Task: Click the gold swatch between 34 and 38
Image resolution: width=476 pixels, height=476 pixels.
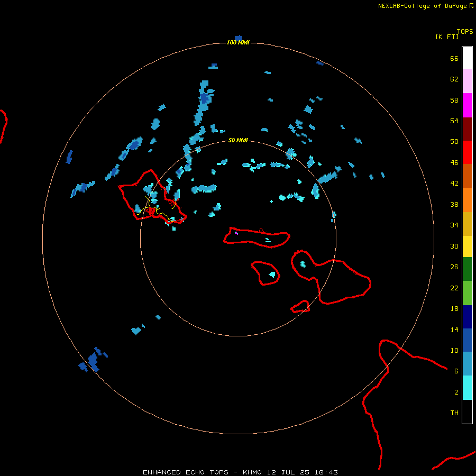Action: tap(467, 224)
